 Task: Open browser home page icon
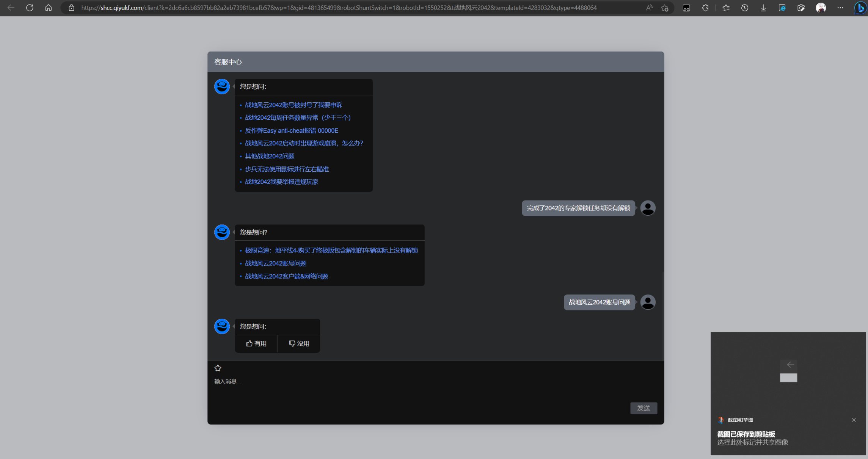(x=48, y=8)
